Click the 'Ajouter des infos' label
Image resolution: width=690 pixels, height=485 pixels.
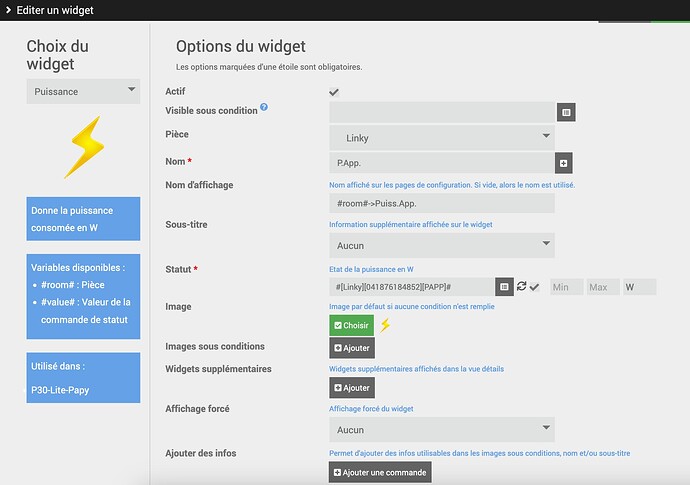[201, 453]
